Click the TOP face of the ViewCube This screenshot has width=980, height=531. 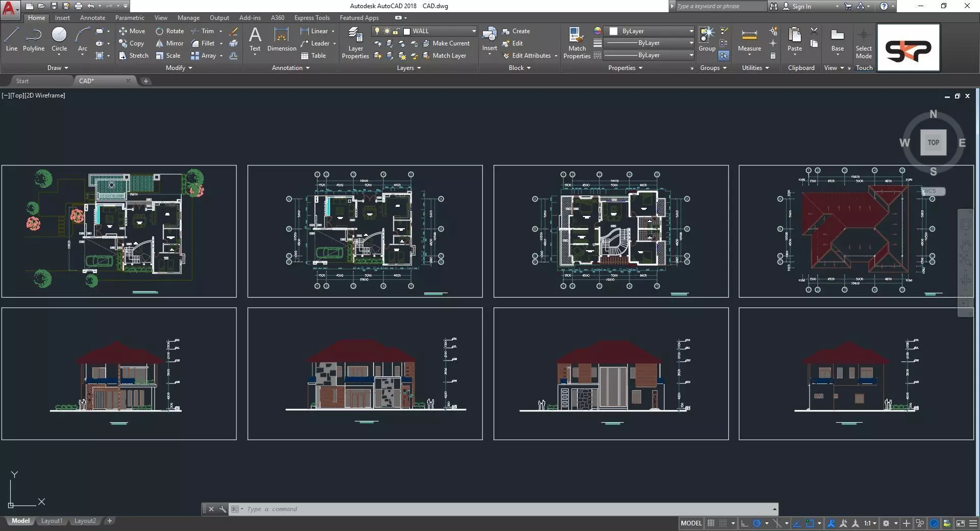tap(933, 142)
